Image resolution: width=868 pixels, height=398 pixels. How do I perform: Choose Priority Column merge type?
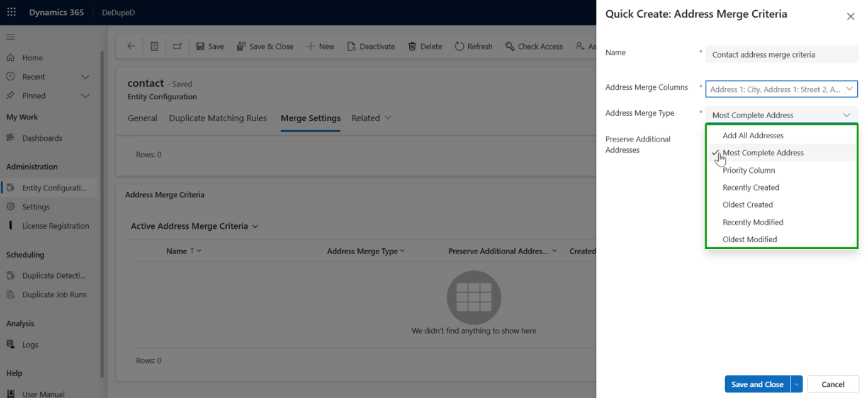tap(748, 170)
